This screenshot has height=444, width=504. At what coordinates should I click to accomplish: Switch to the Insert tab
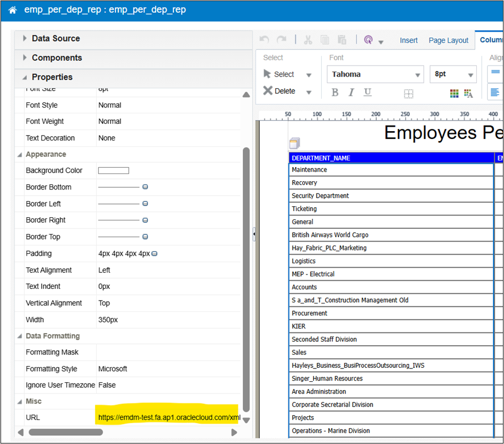click(409, 41)
